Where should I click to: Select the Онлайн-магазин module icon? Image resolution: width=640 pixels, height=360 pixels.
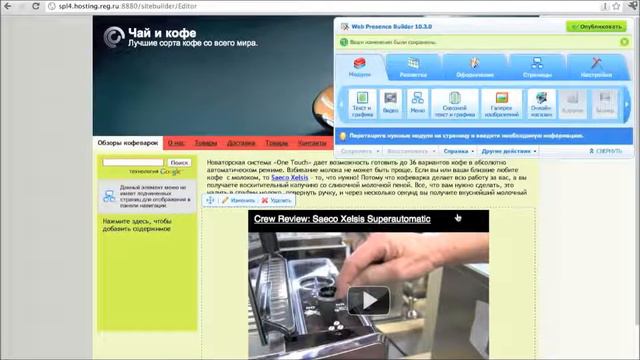pos(541,104)
